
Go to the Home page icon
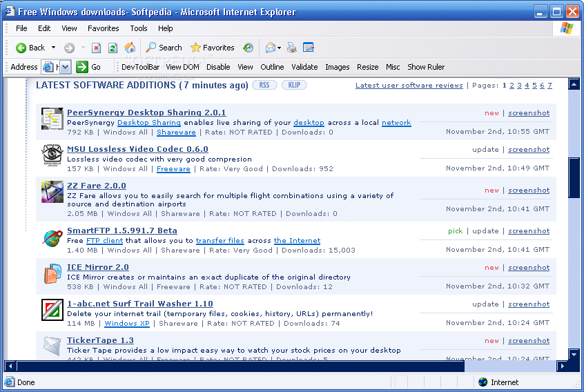pyautogui.click(x=130, y=48)
